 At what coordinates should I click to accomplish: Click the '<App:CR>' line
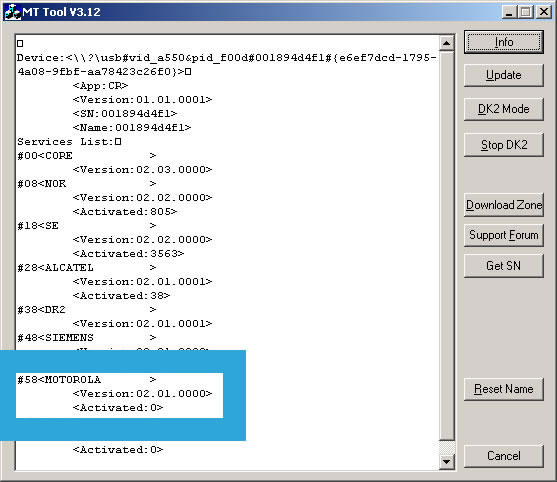click(x=100, y=86)
